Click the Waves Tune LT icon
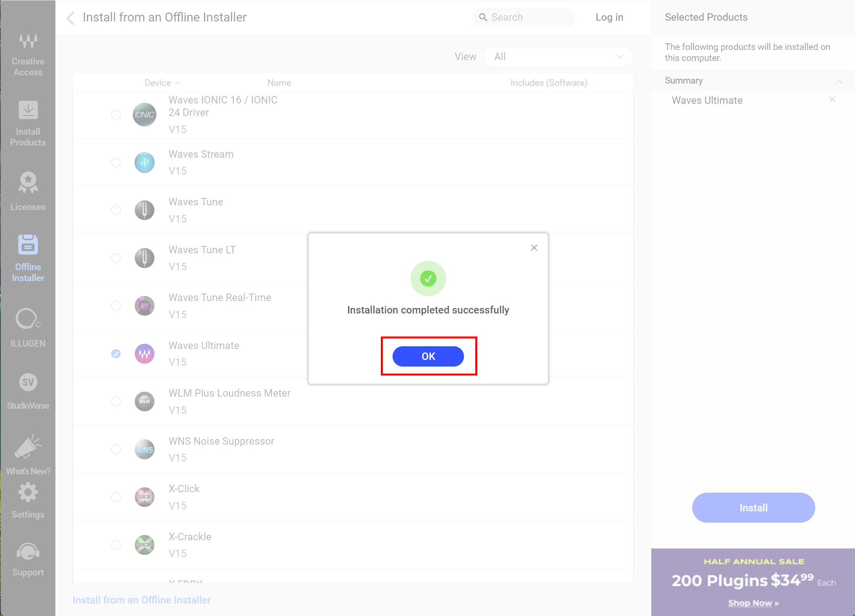 coord(144,258)
